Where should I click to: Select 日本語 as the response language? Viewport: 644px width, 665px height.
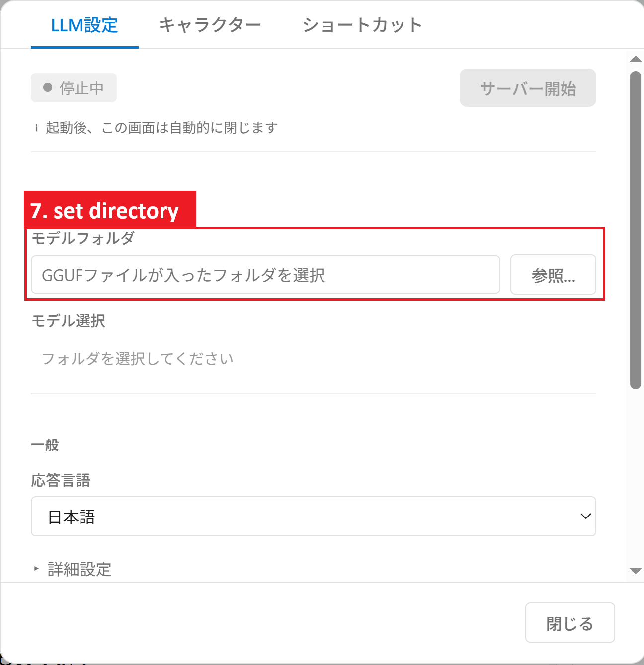[313, 517]
